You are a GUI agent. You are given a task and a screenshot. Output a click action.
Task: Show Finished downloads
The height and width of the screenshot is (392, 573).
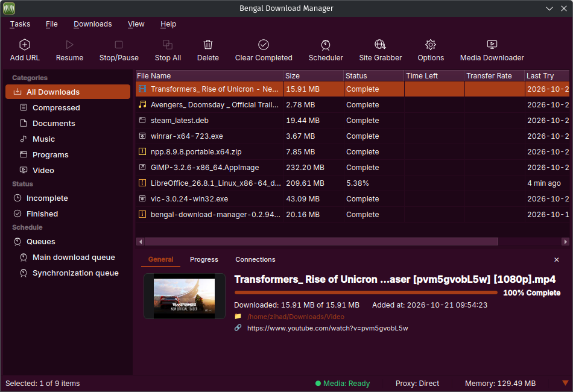coord(68,213)
